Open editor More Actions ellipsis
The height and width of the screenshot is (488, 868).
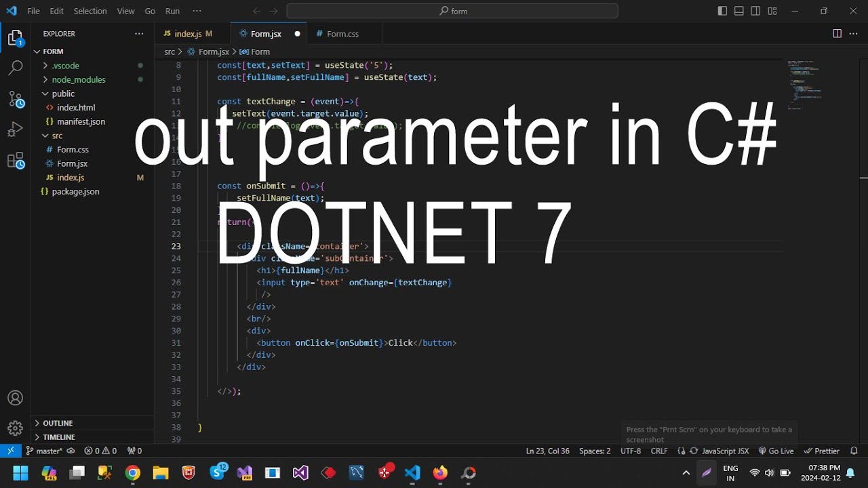854,33
